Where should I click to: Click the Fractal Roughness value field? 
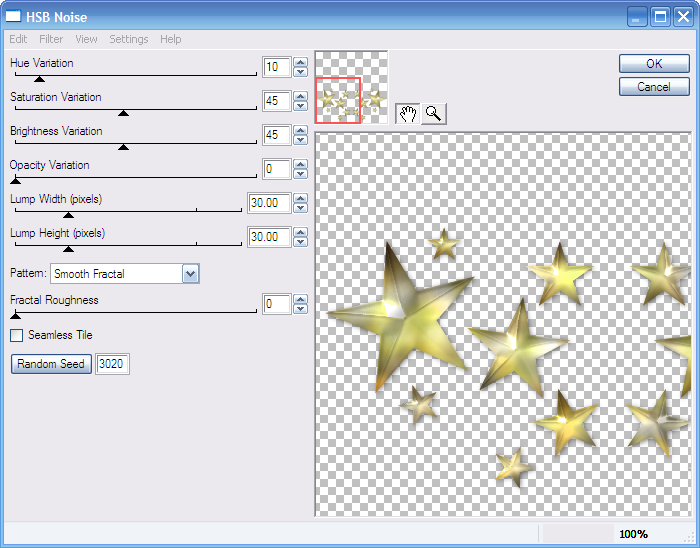[x=277, y=304]
